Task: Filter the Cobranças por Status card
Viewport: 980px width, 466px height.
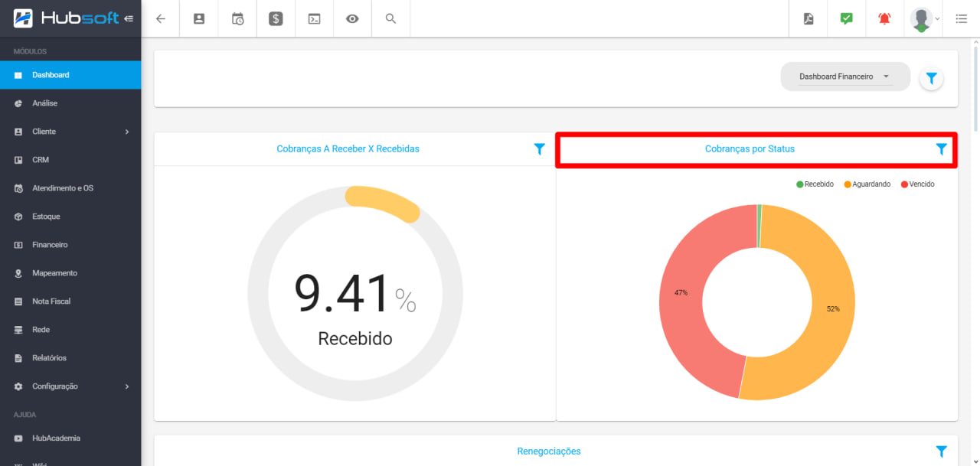Action: pos(942,149)
